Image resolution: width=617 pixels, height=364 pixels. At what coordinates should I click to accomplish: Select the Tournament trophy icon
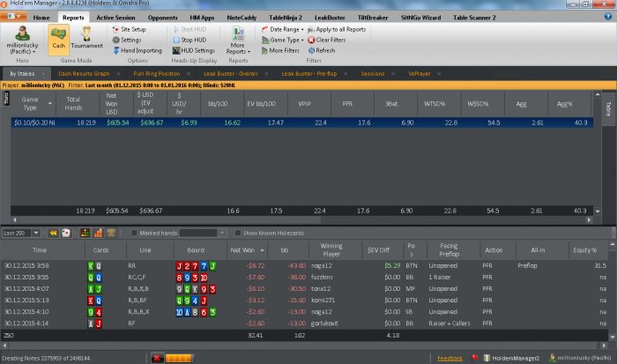click(x=86, y=38)
